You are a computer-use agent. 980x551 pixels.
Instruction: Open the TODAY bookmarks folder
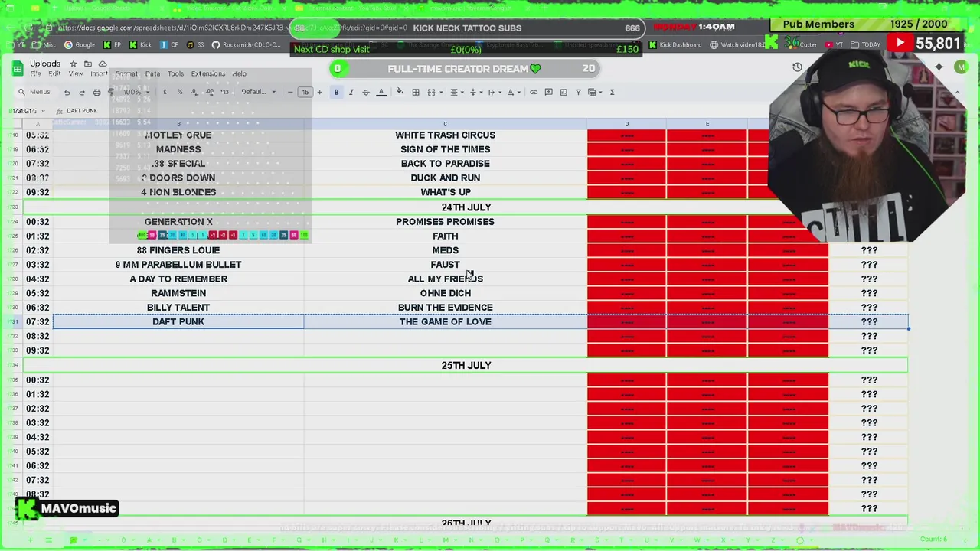pyautogui.click(x=865, y=44)
